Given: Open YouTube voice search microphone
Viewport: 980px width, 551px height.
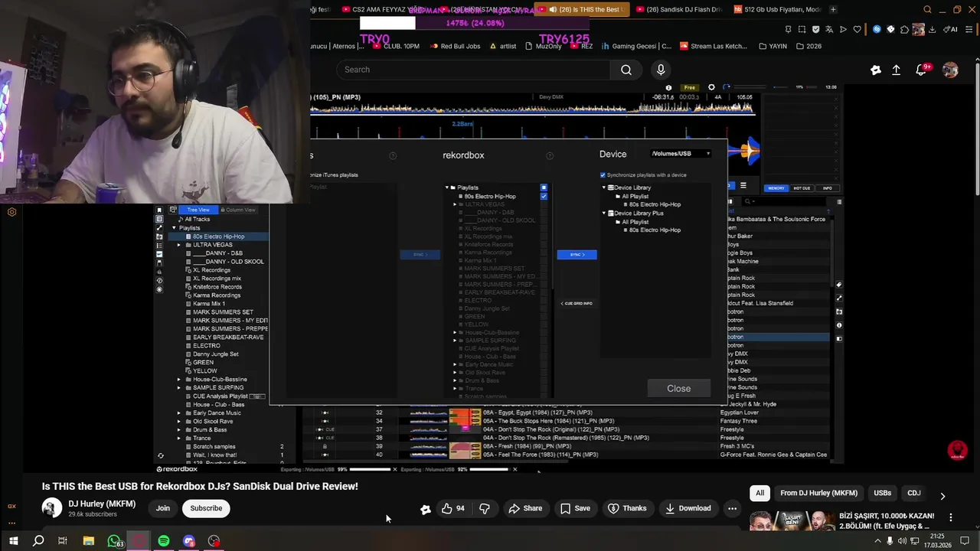Looking at the screenshot, I should (661, 70).
